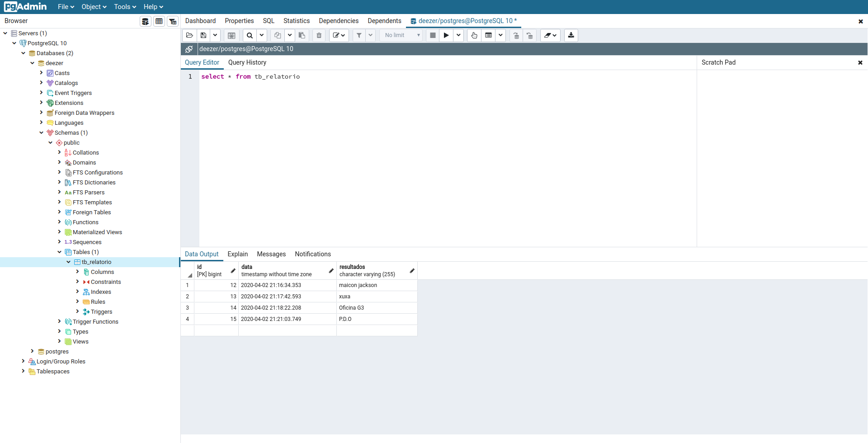The width and height of the screenshot is (868, 443).
Task: Open the File menu
Action: click(66, 7)
